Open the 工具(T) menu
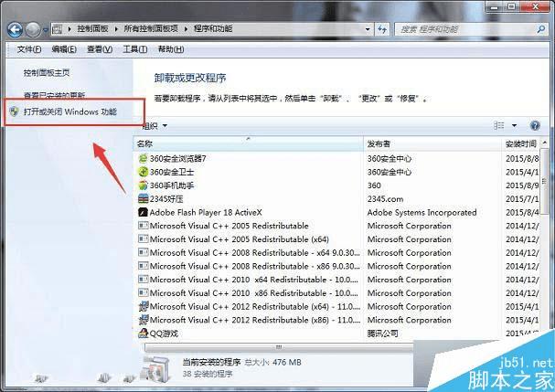 [x=134, y=49]
